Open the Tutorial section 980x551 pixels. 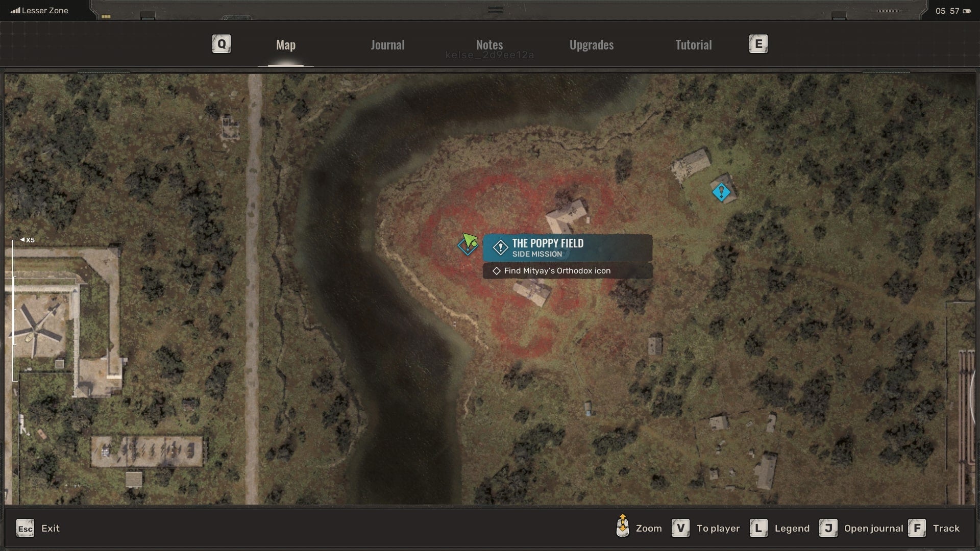[x=693, y=44]
